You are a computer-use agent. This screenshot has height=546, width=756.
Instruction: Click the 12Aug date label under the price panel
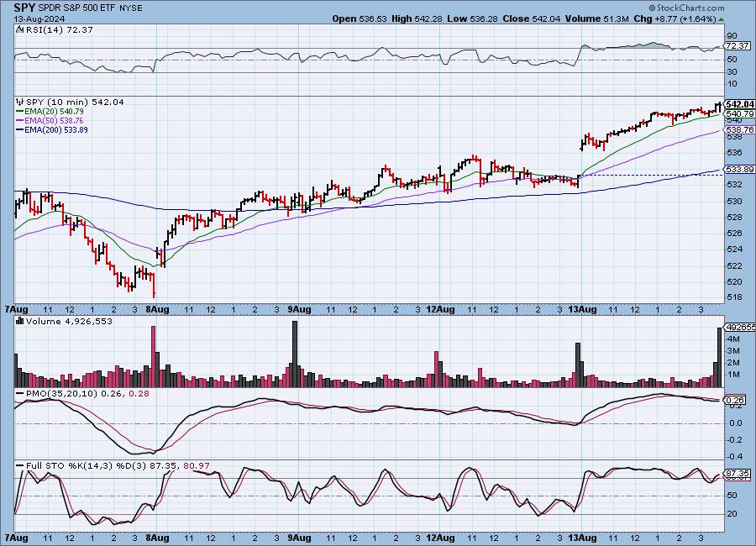(x=440, y=310)
